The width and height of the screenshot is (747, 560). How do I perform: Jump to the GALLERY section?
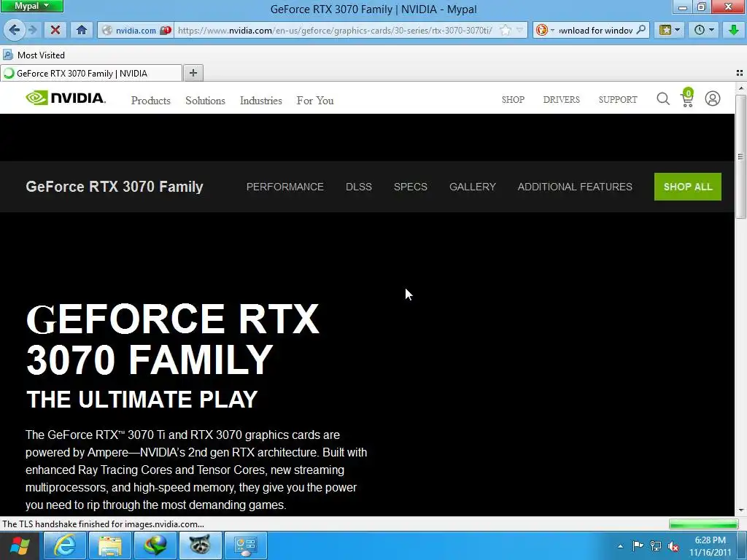tap(473, 187)
